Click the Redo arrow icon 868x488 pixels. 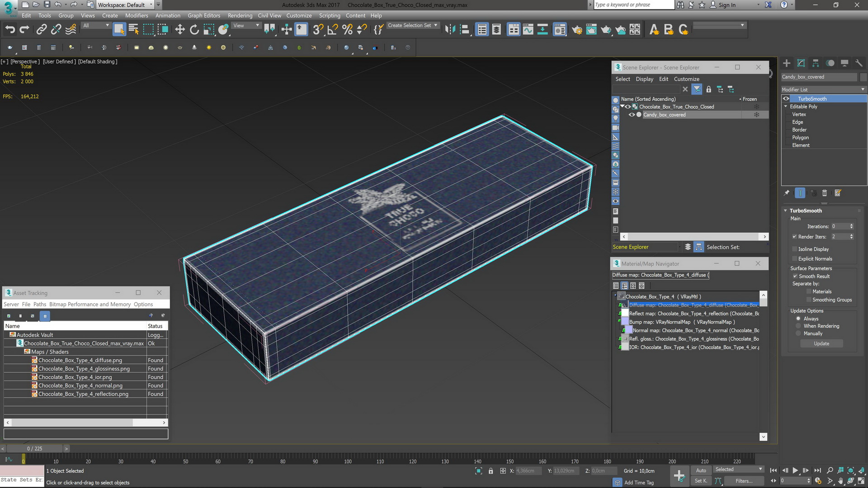pos(24,30)
